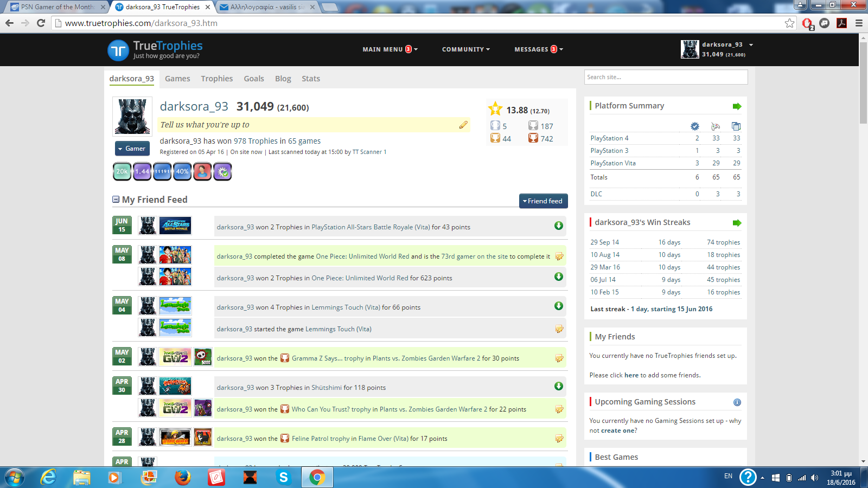The height and width of the screenshot is (488, 868).
Task: Open the Main Menu dropdown
Action: click(x=390, y=49)
